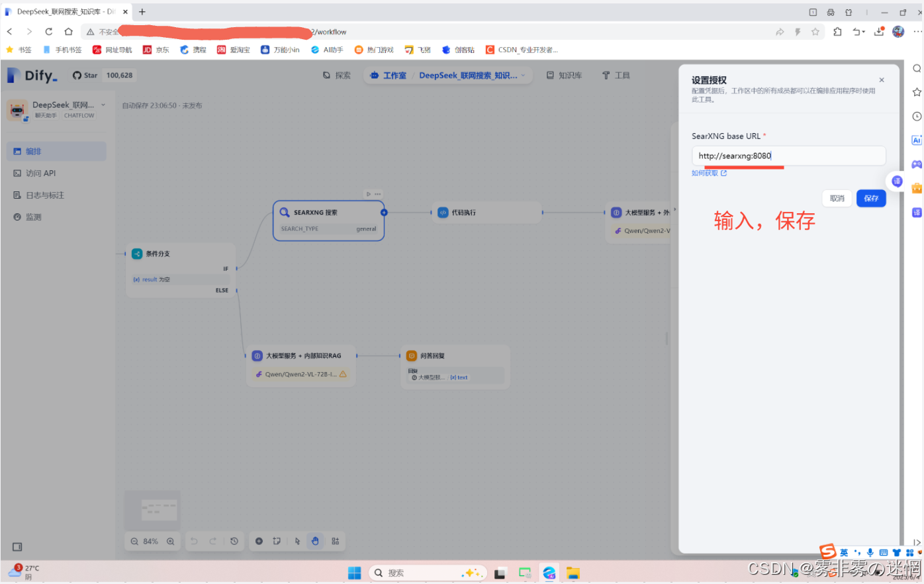Click the redo icon in canvas toolbar

[213, 541]
